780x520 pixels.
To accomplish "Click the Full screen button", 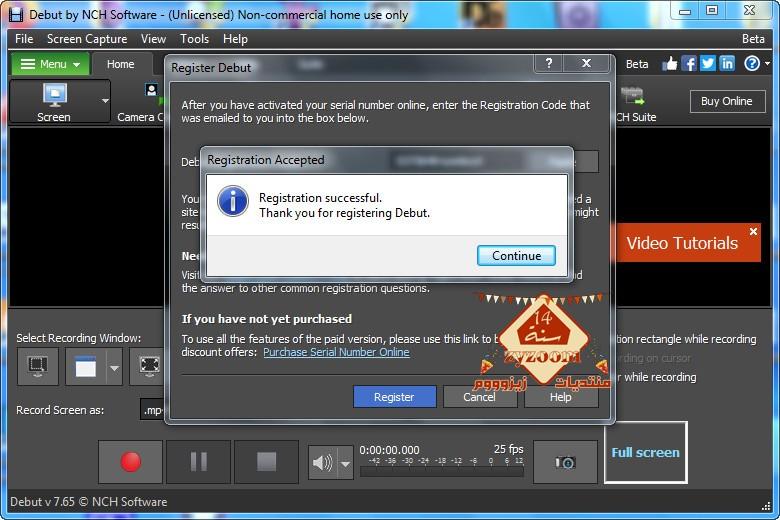I will click(x=646, y=452).
